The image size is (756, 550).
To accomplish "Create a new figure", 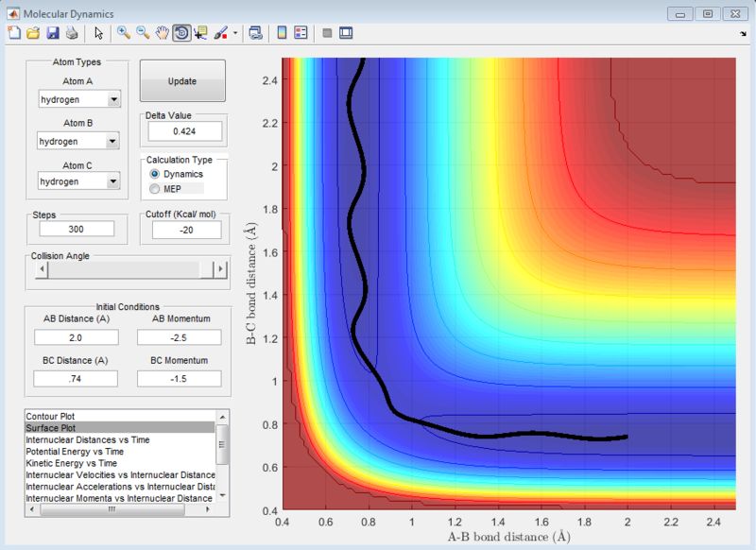I will (13, 32).
